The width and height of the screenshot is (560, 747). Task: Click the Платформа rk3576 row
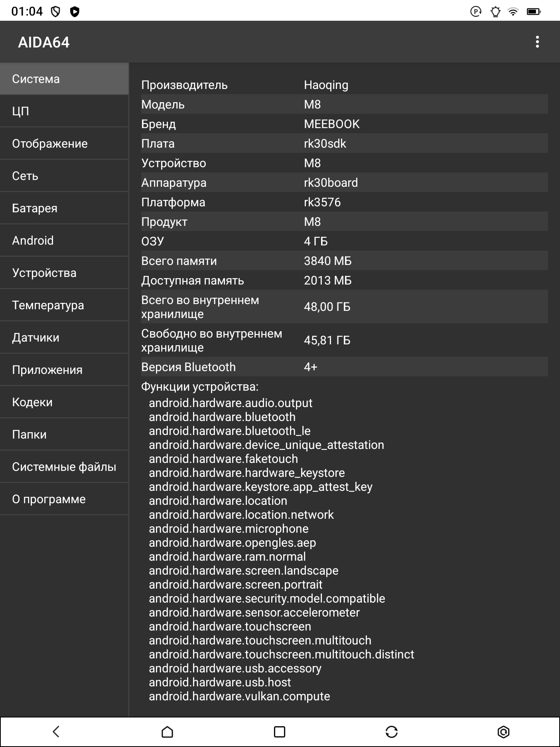(x=344, y=202)
